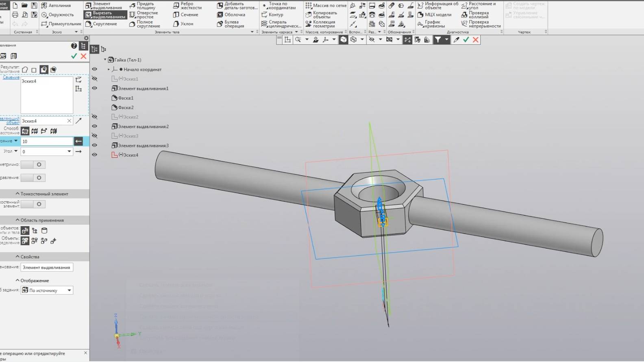Viewport: 644px width, 362px height.
Task: Click the Придать толщину tool
Action: tap(142, 6)
